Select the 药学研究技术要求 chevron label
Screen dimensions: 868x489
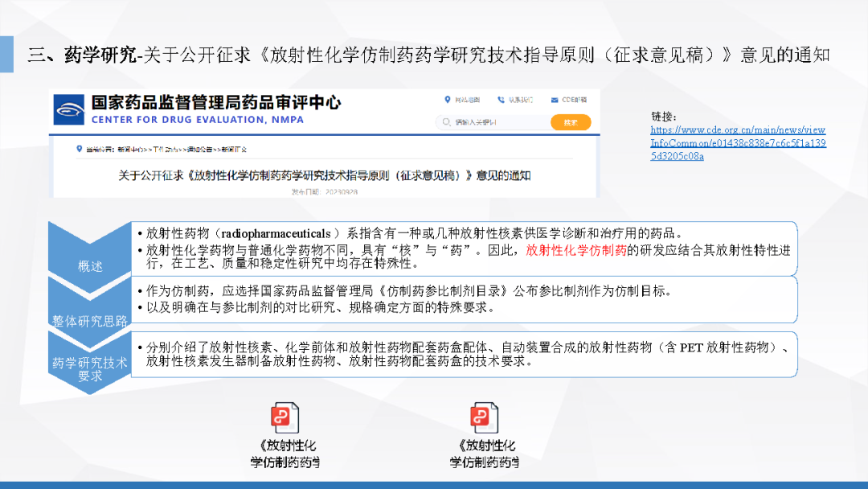click(x=90, y=369)
